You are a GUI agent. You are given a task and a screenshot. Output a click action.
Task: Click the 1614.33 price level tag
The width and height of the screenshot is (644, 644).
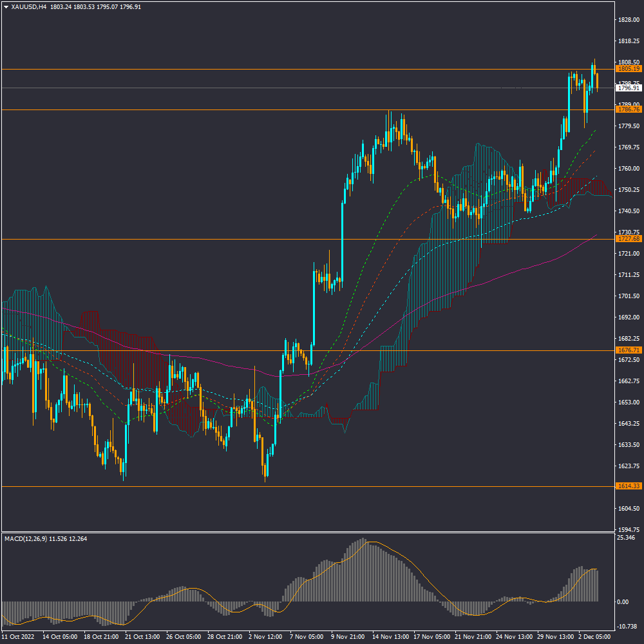click(x=628, y=486)
